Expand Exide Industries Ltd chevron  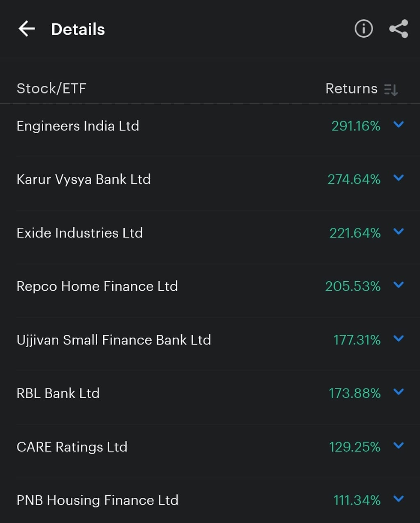pyautogui.click(x=399, y=232)
